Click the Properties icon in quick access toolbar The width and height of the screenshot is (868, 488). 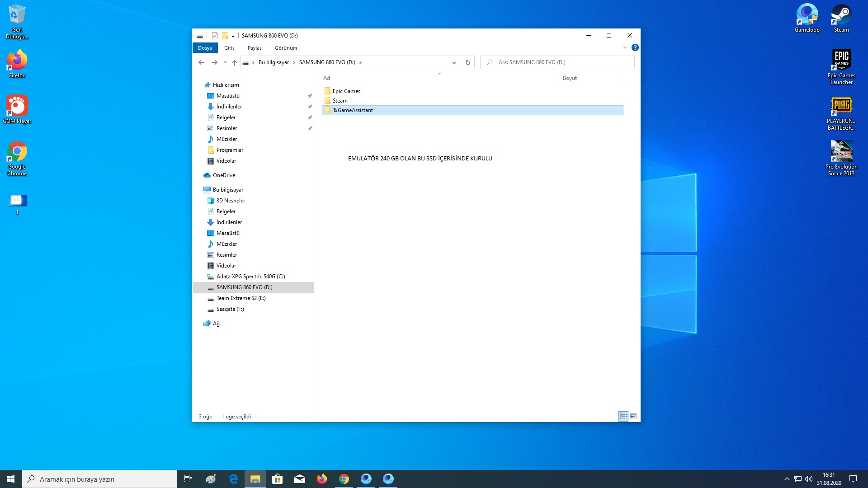(215, 36)
